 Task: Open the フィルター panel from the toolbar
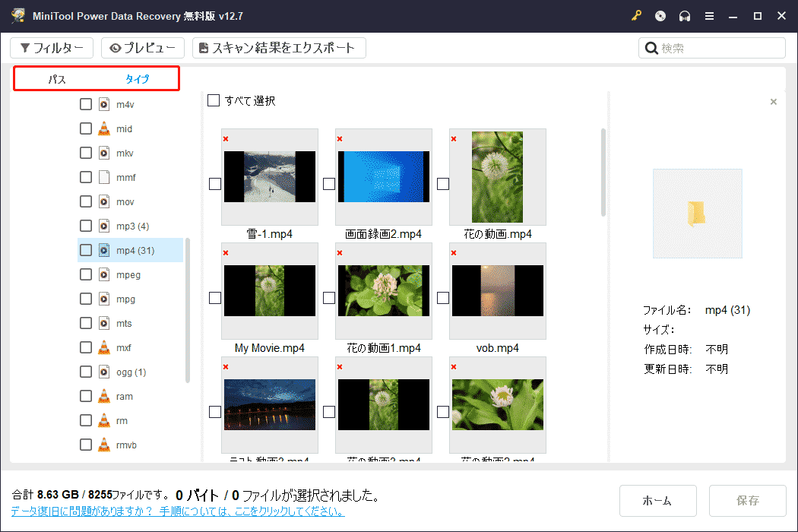[52, 47]
